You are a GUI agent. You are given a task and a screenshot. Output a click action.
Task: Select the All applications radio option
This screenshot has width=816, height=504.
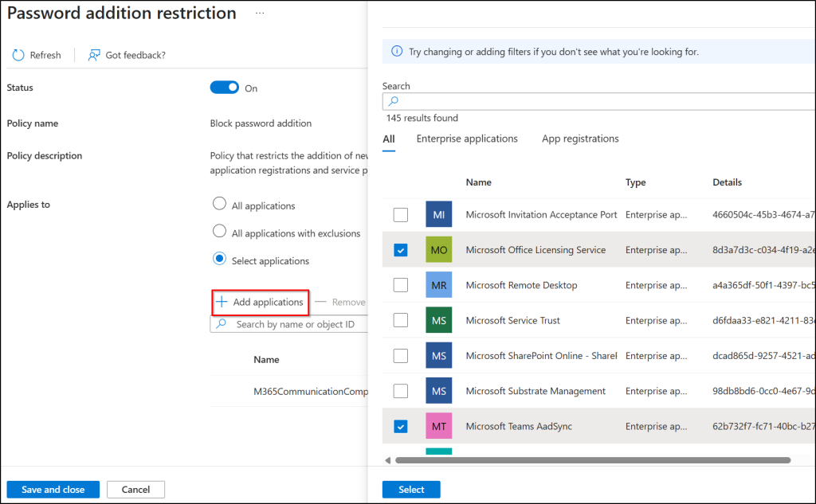[219, 204]
